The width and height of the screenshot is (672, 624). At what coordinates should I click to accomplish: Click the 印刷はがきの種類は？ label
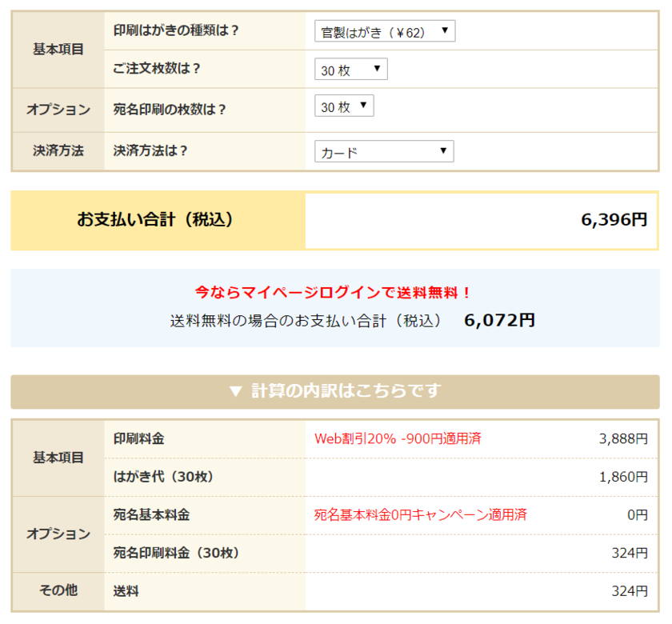click(177, 30)
